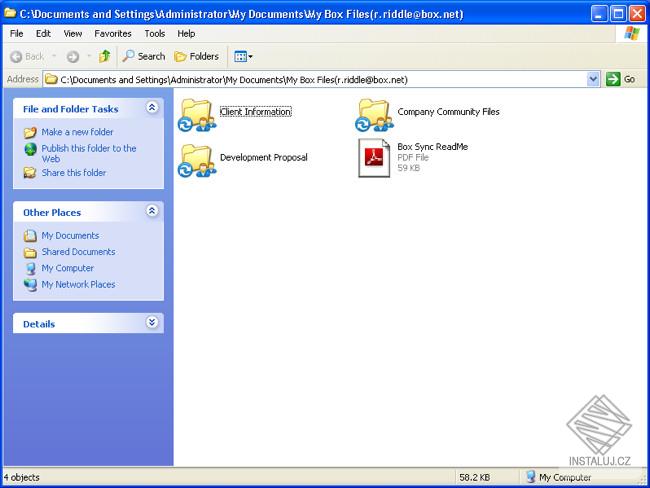The image size is (650, 488).
Task: Toggle the Folders pane button
Action: click(x=196, y=56)
